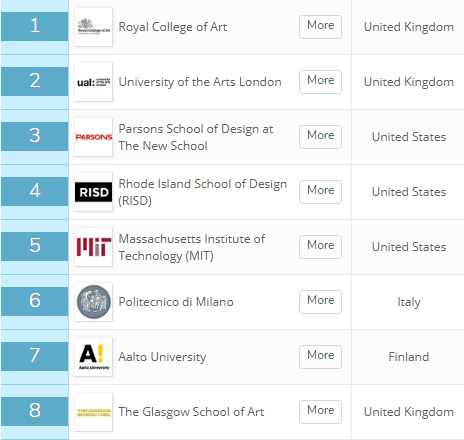Screen dimensions: 464x440
Task: Select the Aalto University A! logo
Action: (x=94, y=357)
